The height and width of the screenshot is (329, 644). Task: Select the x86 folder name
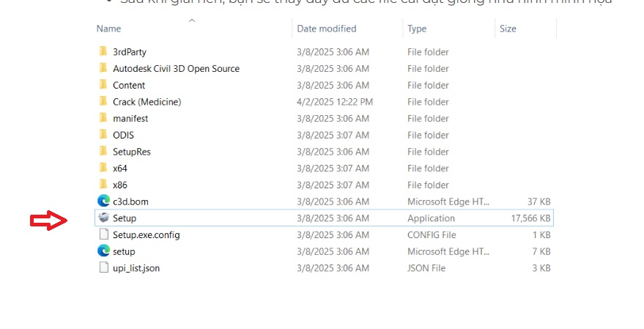coord(120,185)
